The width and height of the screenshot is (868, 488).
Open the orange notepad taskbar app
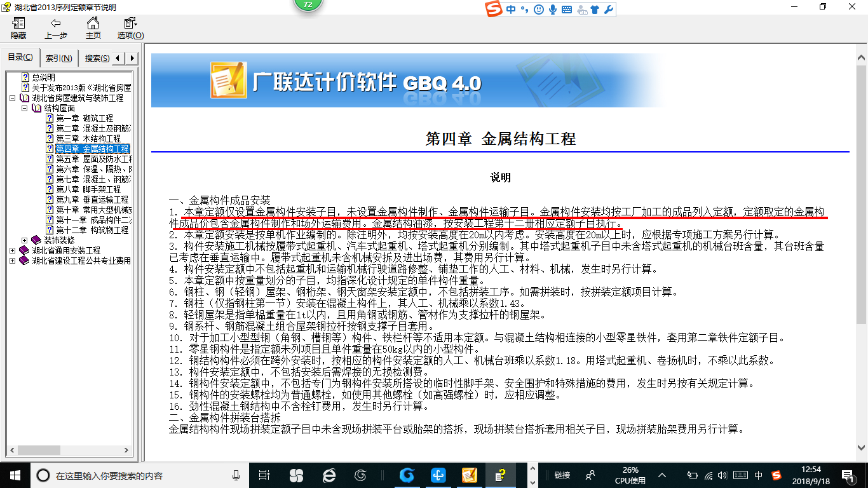pyautogui.click(x=470, y=475)
